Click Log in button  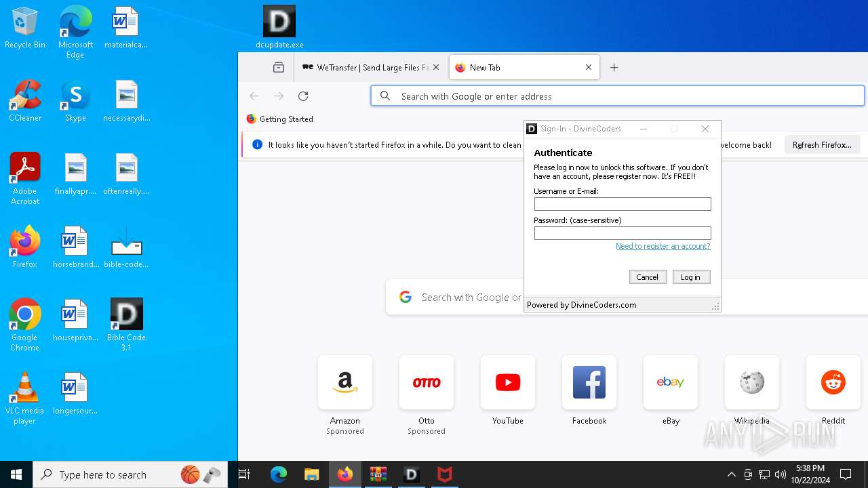(691, 277)
